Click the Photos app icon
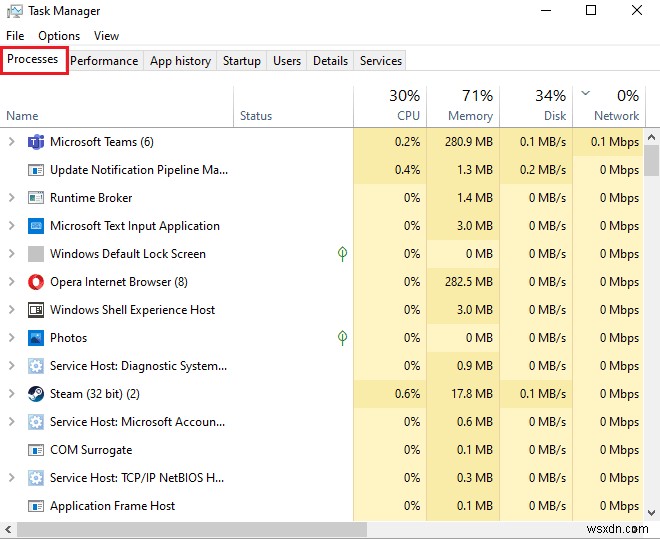 [36, 338]
